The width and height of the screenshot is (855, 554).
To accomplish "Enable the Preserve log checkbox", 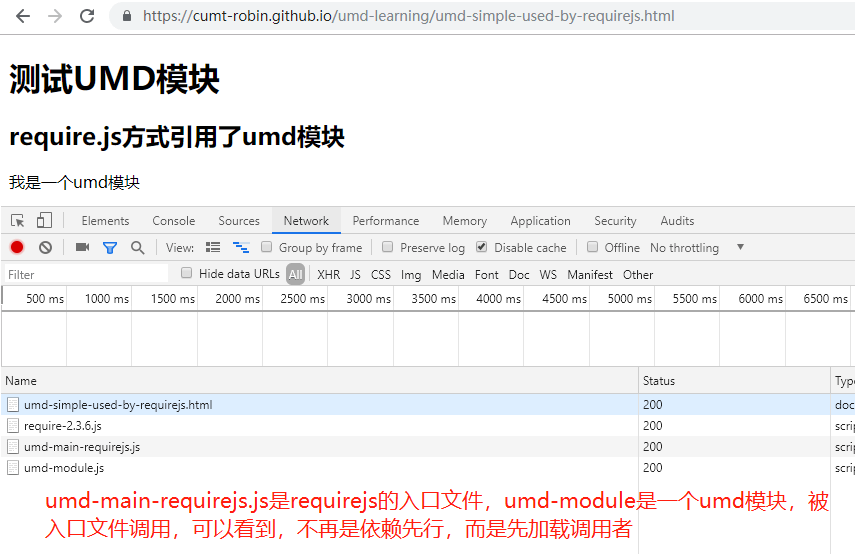I will (x=387, y=247).
